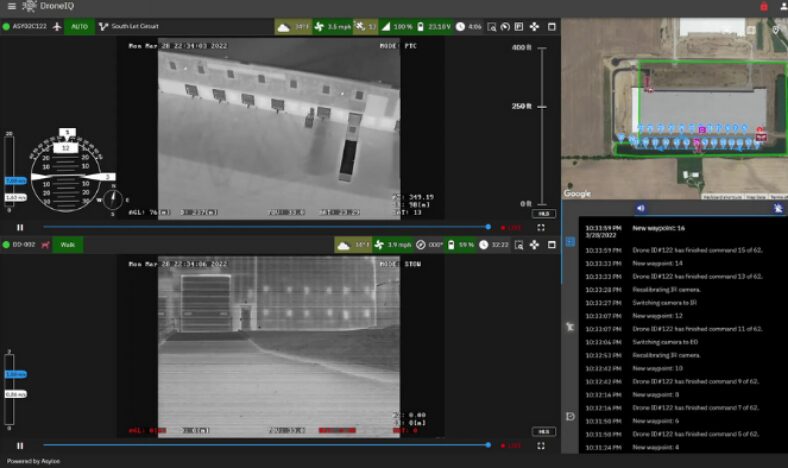Click the 400 ft mark on the altitude scale
The image size is (788, 468).
(521, 47)
